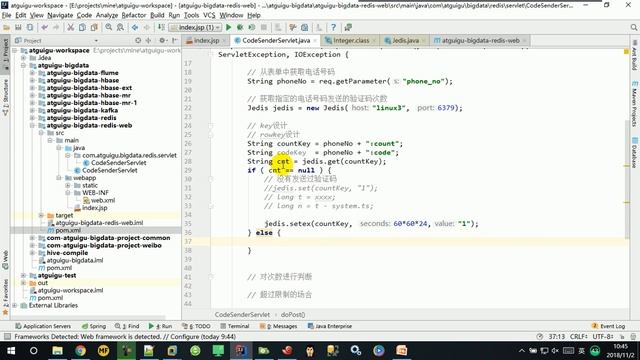This screenshot has width=640, height=360.
Task: Switch to the index.jsp editor tab
Action: pyautogui.click(x=206, y=40)
